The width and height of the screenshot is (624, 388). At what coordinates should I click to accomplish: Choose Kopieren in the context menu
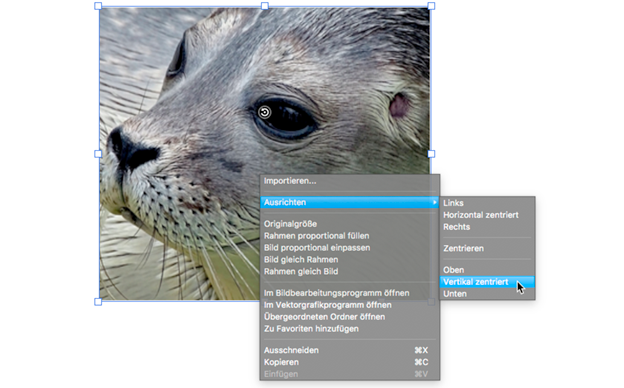tap(350, 362)
